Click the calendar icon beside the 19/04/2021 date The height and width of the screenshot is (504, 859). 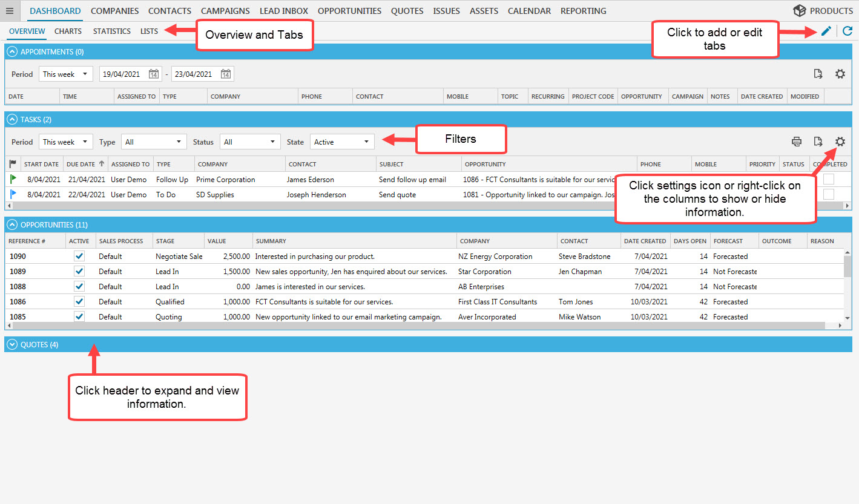(156, 73)
